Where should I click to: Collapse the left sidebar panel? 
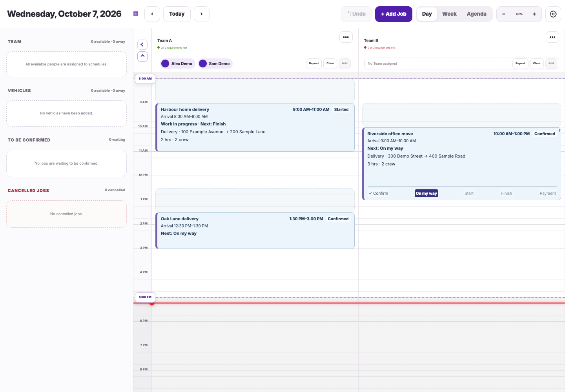pos(142,45)
